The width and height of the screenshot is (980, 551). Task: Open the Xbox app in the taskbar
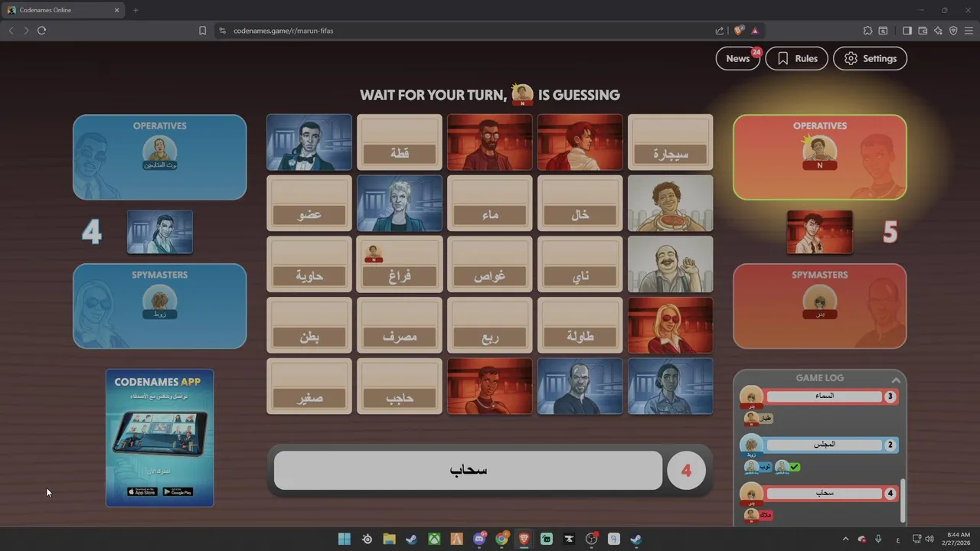434,539
